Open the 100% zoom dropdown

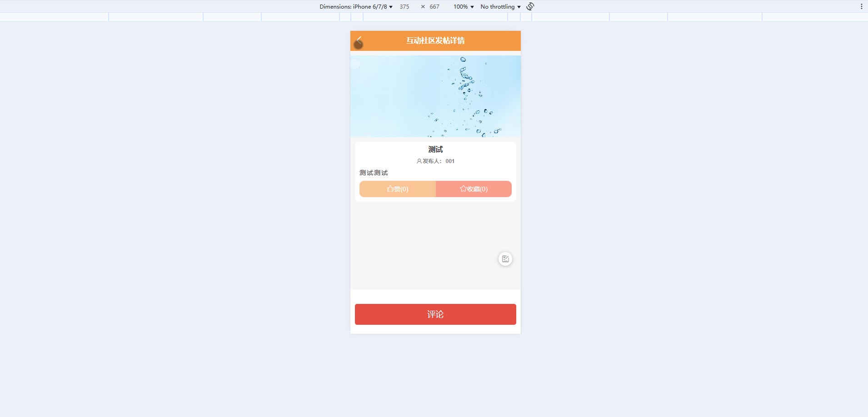(x=463, y=6)
